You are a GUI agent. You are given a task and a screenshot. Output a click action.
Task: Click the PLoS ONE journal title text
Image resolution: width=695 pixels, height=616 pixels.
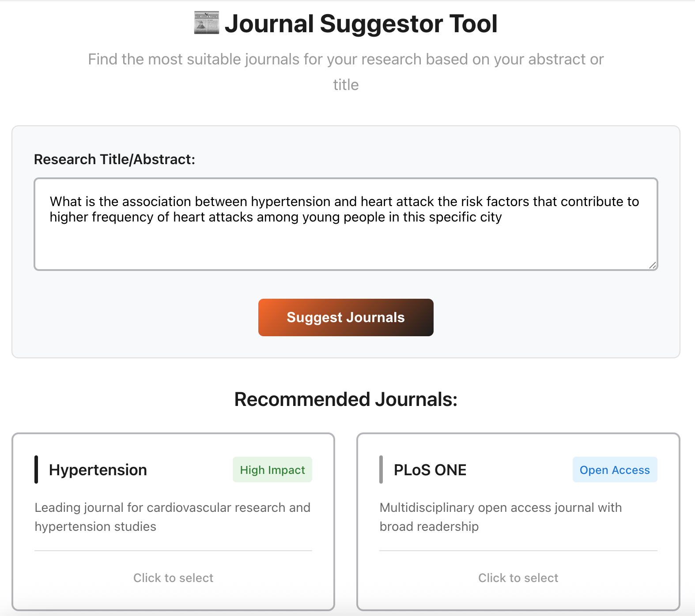pyautogui.click(x=430, y=470)
